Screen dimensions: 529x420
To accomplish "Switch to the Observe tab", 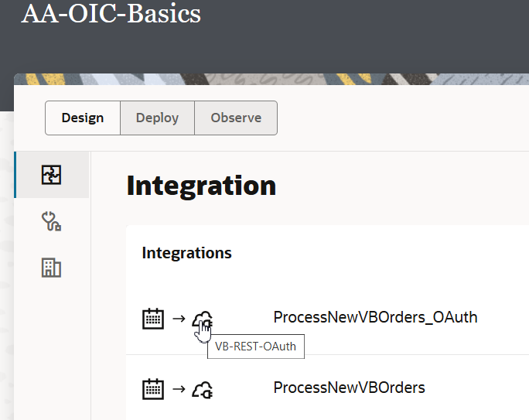I will tap(236, 118).
